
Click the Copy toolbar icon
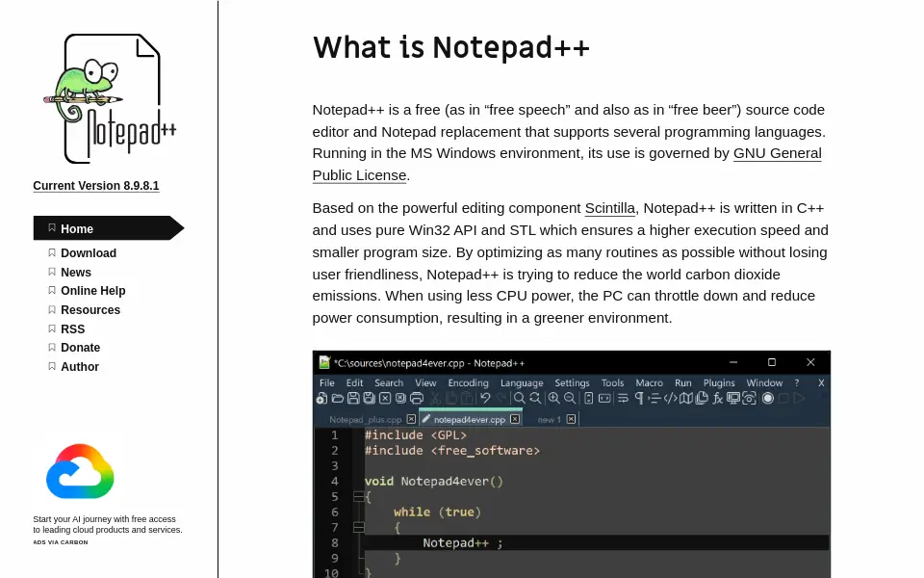tap(451, 398)
